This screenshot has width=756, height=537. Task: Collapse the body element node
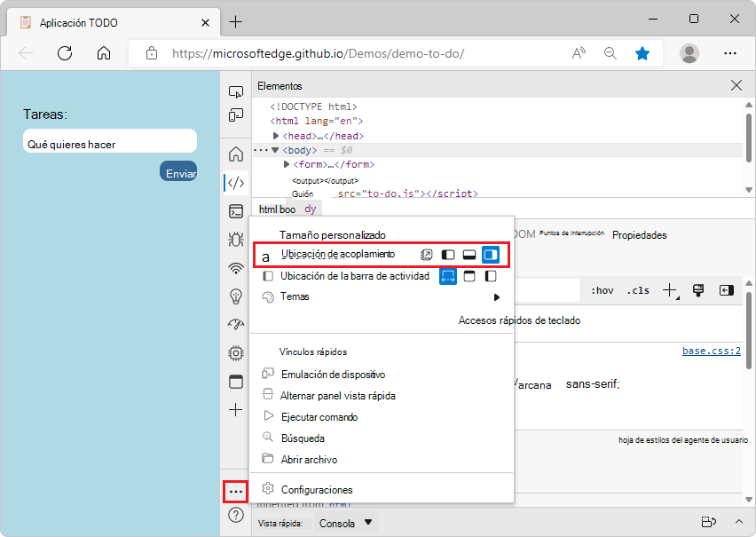tap(275, 150)
